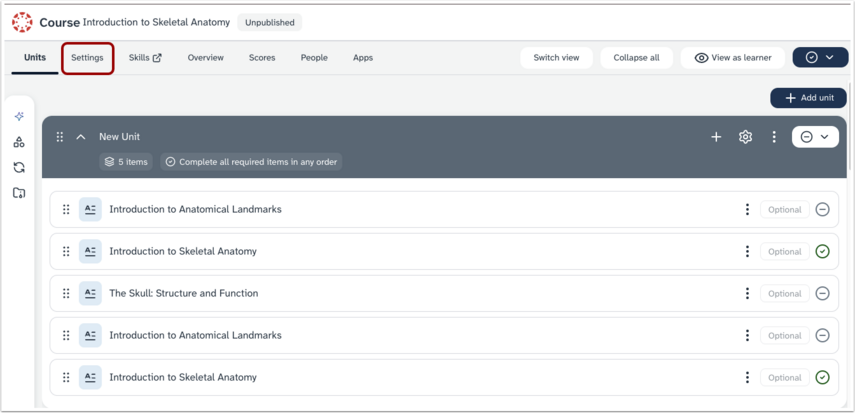Toggle unpublished status of second Anatomical Landmarks row

pyautogui.click(x=822, y=336)
